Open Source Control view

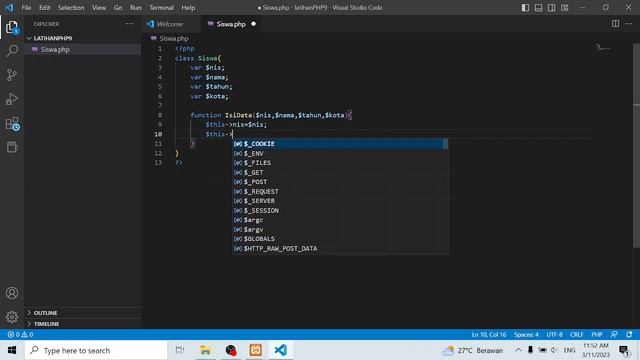pyautogui.click(x=12, y=75)
